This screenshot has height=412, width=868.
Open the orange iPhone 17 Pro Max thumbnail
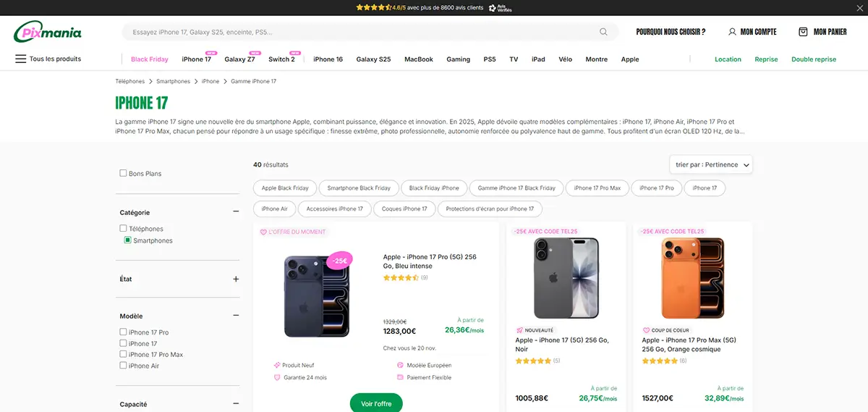pyautogui.click(x=692, y=278)
